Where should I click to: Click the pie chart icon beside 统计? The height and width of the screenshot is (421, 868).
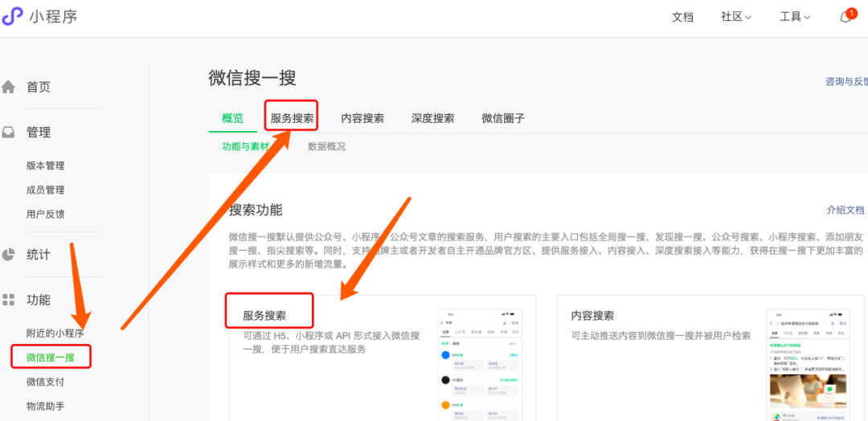pos(8,255)
